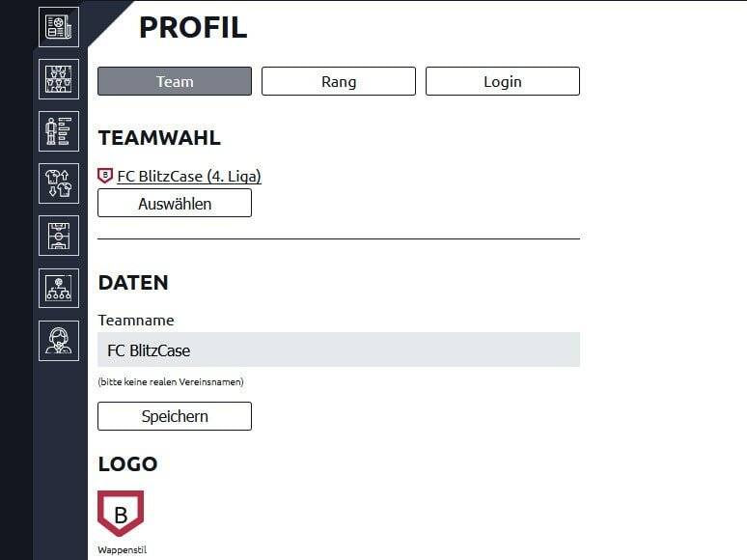Focus the Teamname input field
The height and width of the screenshot is (560, 747).
(x=339, y=350)
